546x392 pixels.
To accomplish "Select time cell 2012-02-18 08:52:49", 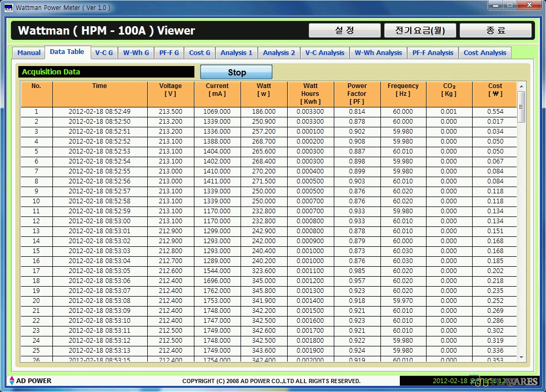I will click(100, 112).
